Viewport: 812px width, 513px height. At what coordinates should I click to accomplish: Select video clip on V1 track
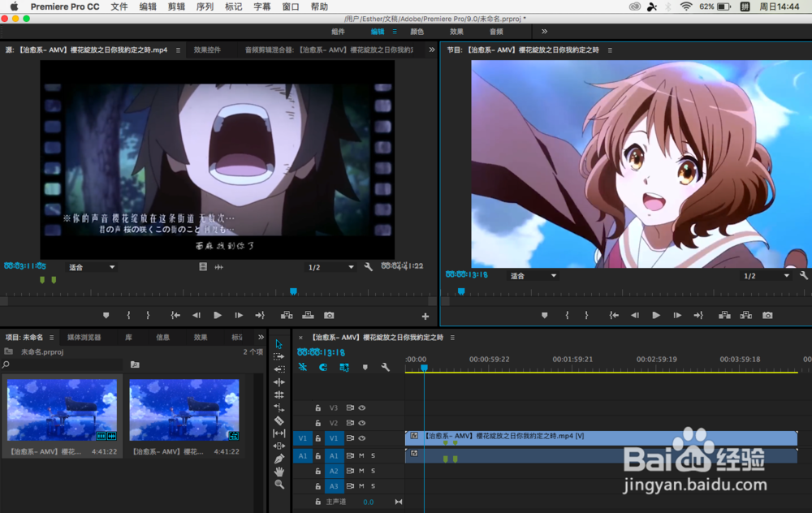click(x=601, y=438)
